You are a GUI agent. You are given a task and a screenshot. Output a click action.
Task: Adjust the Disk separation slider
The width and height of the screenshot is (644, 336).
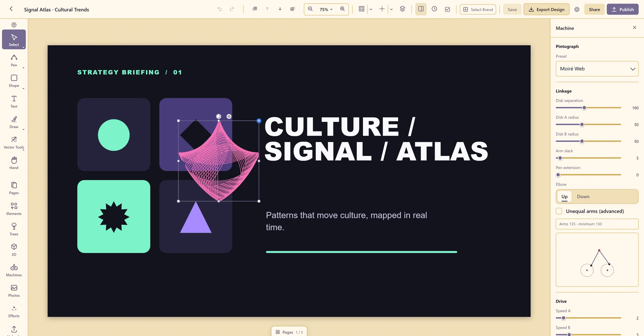[x=588, y=108]
